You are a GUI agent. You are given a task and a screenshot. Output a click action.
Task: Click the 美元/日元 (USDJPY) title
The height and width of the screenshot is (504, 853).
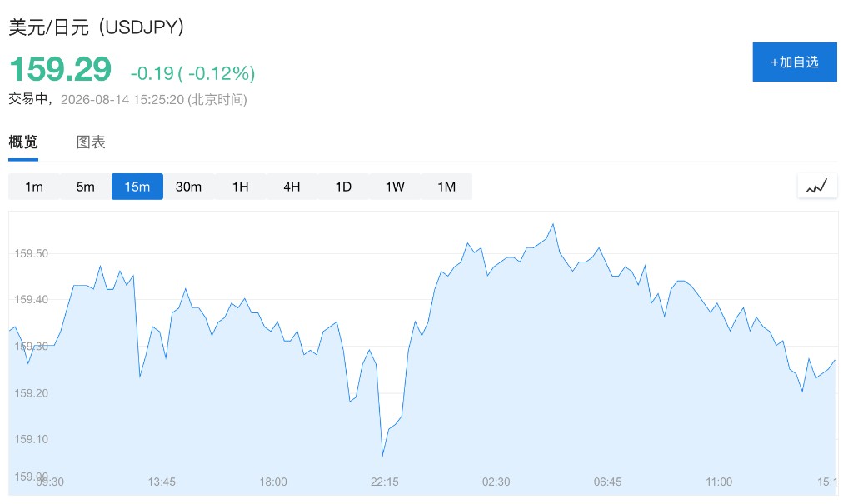pyautogui.click(x=97, y=27)
